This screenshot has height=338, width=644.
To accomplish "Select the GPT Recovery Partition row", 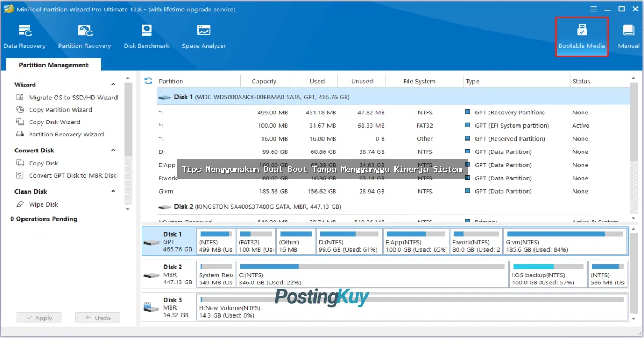I will click(393, 113).
